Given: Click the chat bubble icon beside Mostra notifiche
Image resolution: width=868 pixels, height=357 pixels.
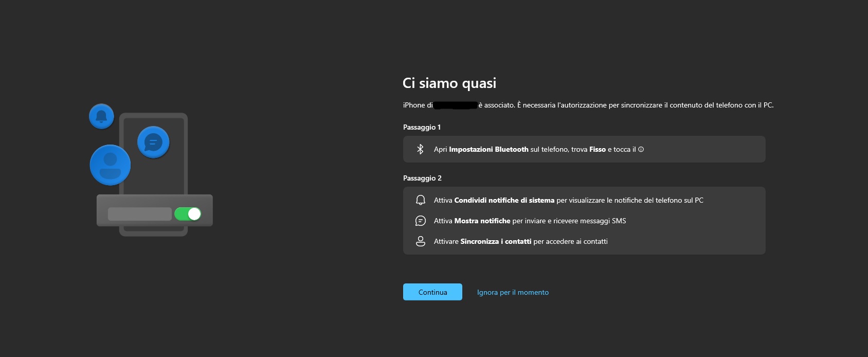Looking at the screenshot, I should coord(420,221).
